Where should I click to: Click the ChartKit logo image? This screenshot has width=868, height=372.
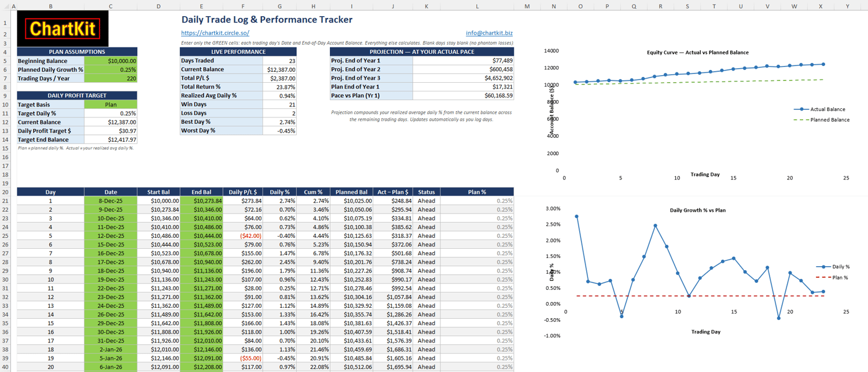point(62,28)
